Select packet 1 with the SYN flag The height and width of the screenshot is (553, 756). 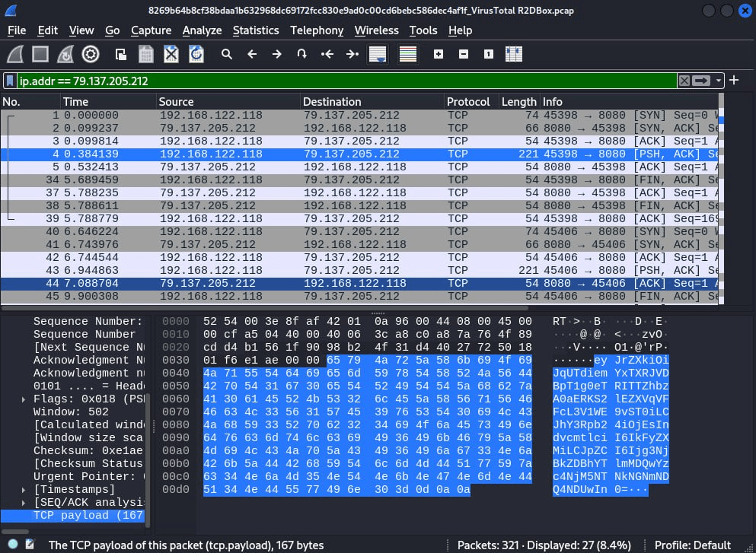click(359, 115)
